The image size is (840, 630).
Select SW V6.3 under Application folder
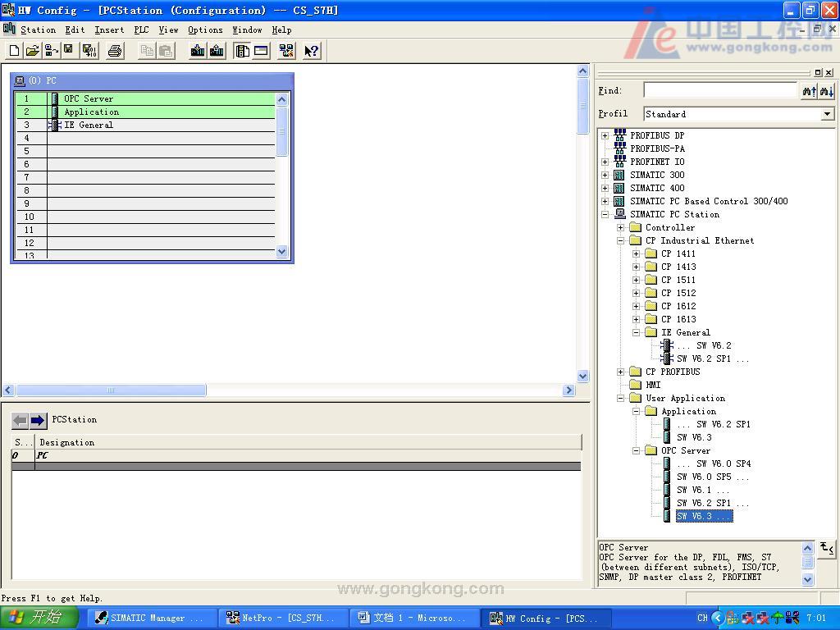(694, 438)
